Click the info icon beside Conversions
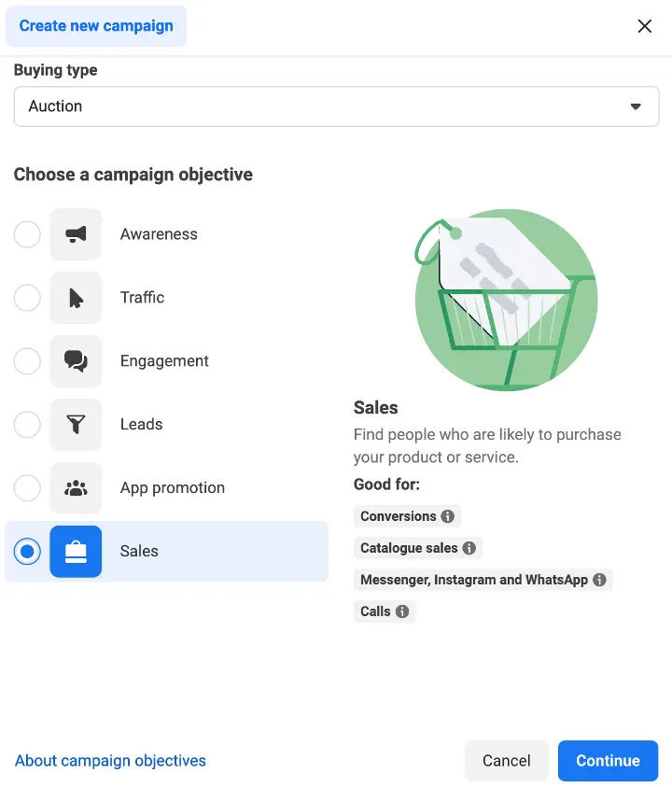 point(448,516)
